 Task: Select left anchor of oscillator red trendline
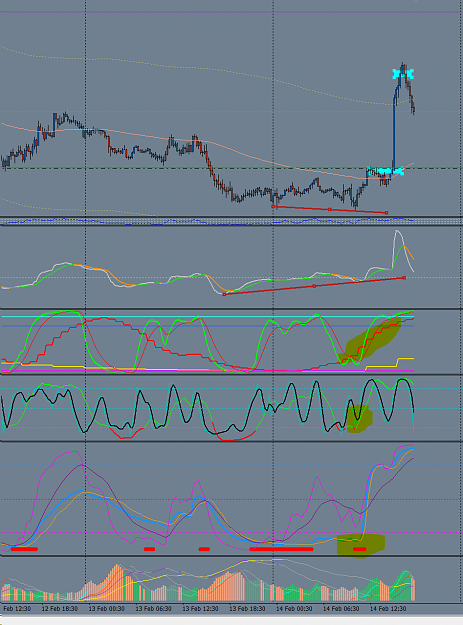(x=224, y=294)
